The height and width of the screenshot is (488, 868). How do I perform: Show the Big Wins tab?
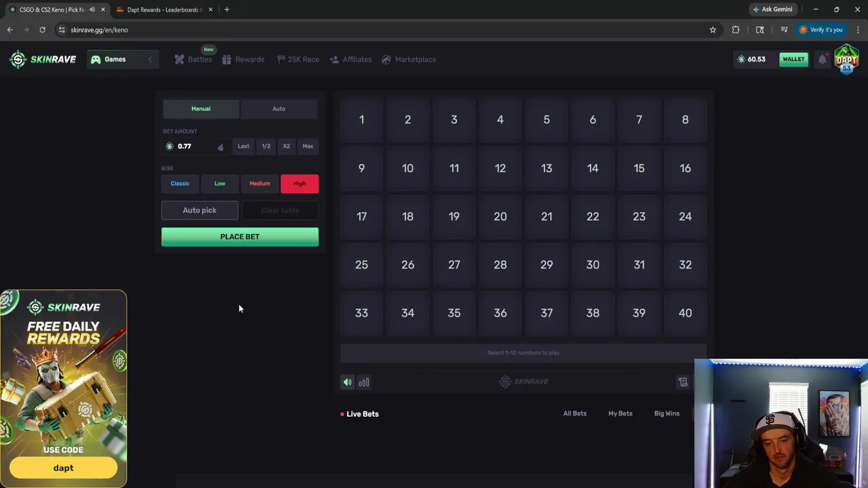(667, 413)
